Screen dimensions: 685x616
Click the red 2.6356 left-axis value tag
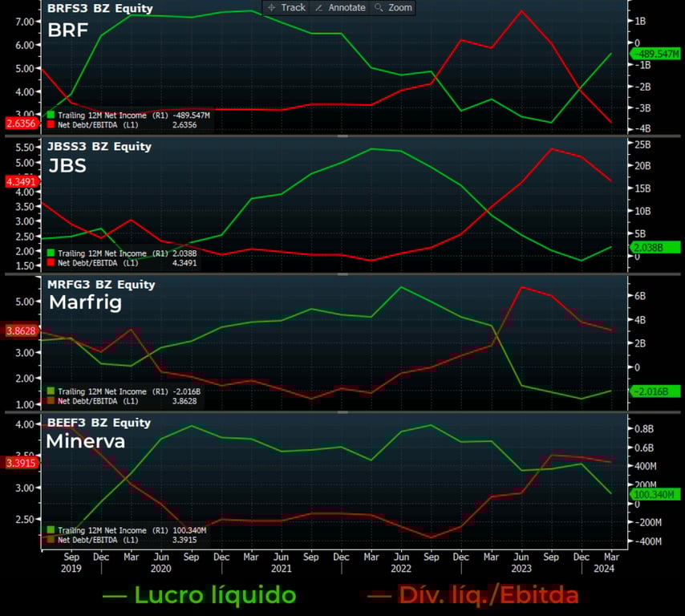21,124
